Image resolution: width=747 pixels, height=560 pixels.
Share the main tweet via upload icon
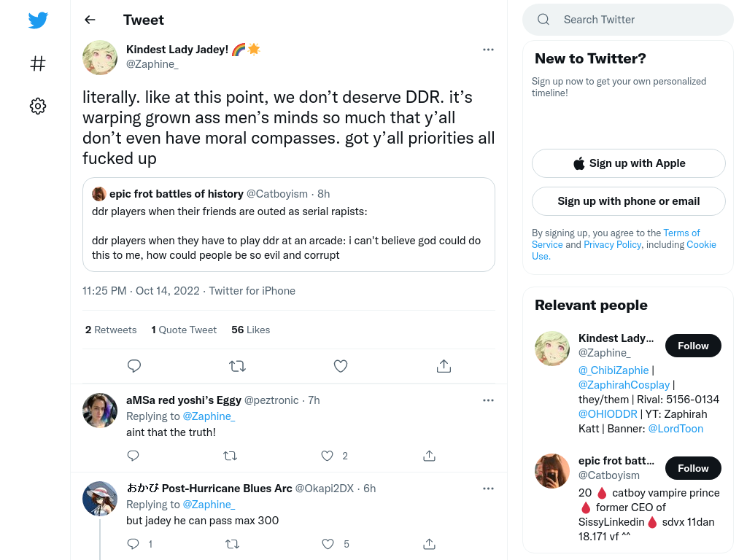[444, 366]
